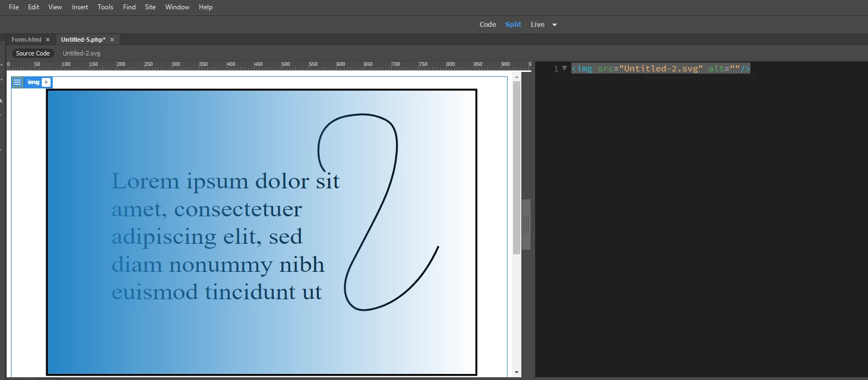Add class or ID with plus button
868x380 pixels.
coord(46,82)
